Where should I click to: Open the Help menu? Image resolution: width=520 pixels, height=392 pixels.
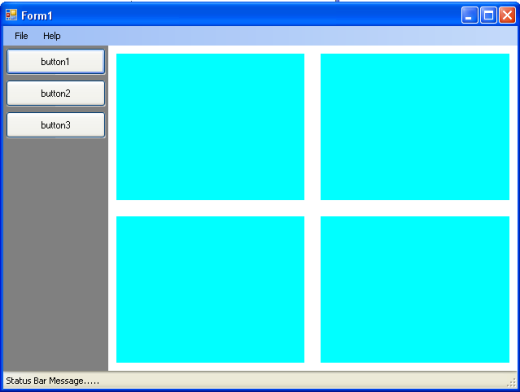52,36
